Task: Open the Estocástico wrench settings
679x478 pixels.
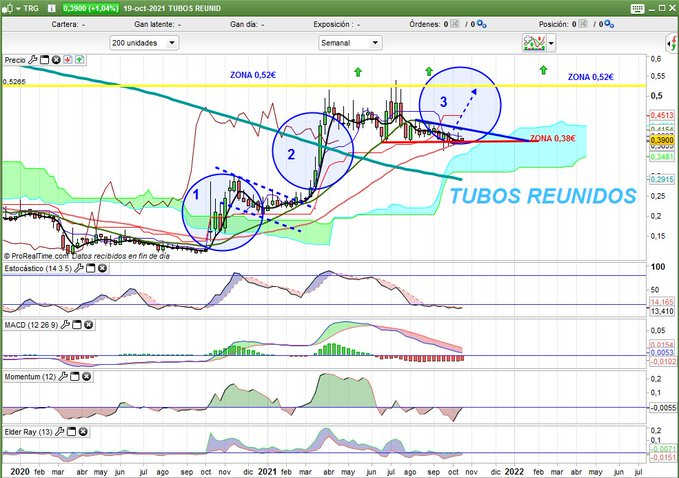Action: 78,268
